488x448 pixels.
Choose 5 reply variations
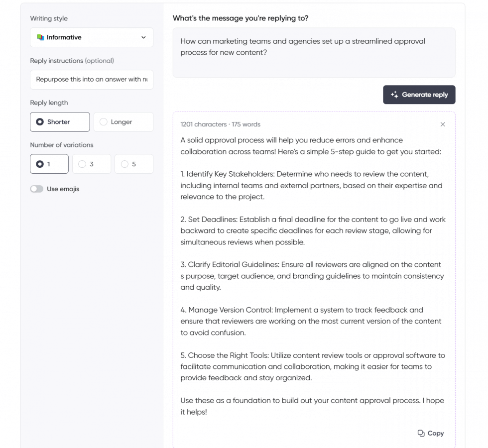tap(133, 163)
